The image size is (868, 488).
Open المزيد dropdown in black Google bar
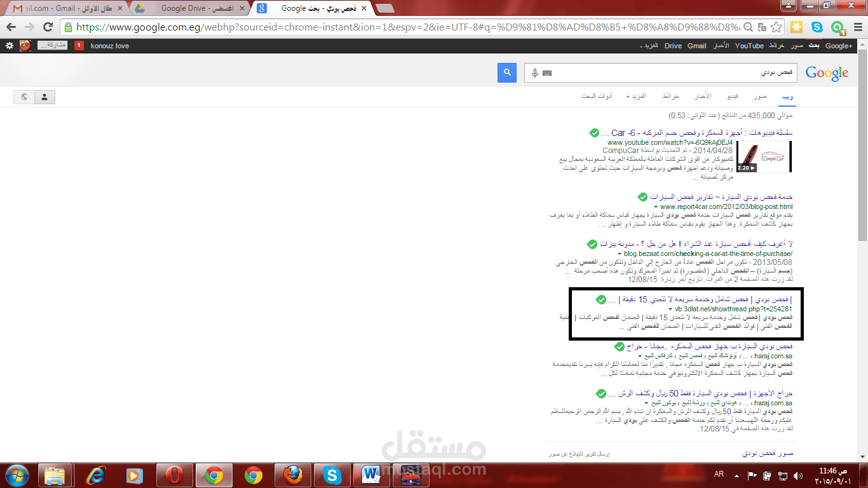[x=649, y=46]
